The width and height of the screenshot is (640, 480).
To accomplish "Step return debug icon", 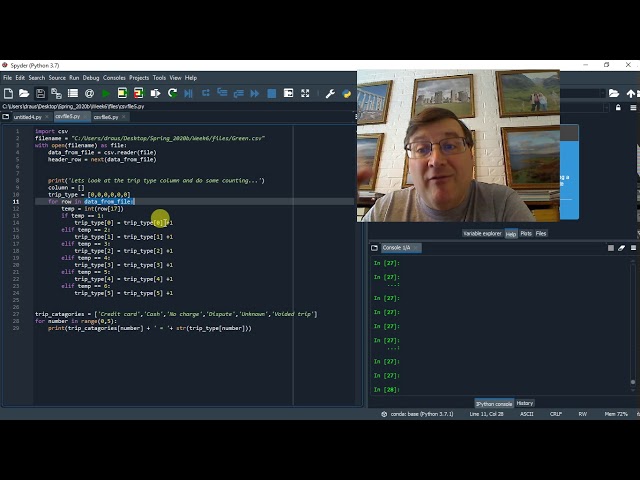I will [x=238, y=93].
